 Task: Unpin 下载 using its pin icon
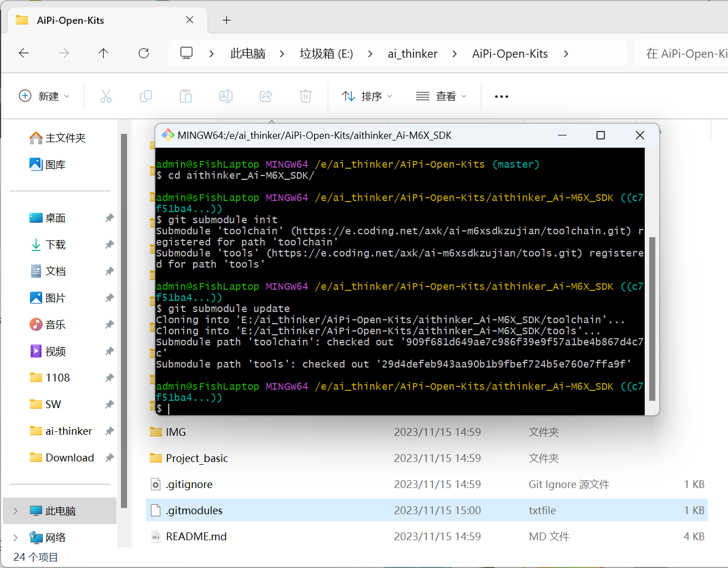pos(109,245)
